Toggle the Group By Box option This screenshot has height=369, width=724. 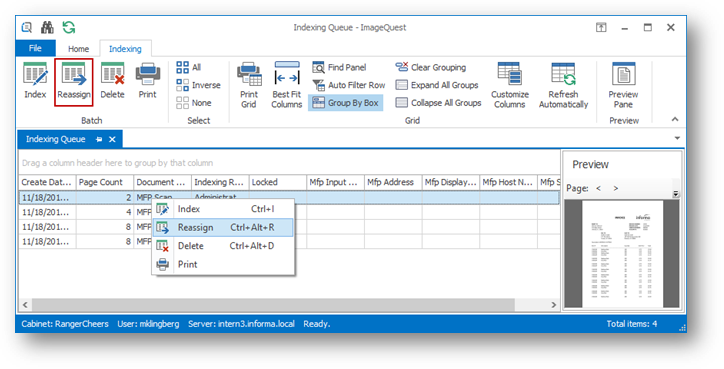pyautogui.click(x=346, y=103)
